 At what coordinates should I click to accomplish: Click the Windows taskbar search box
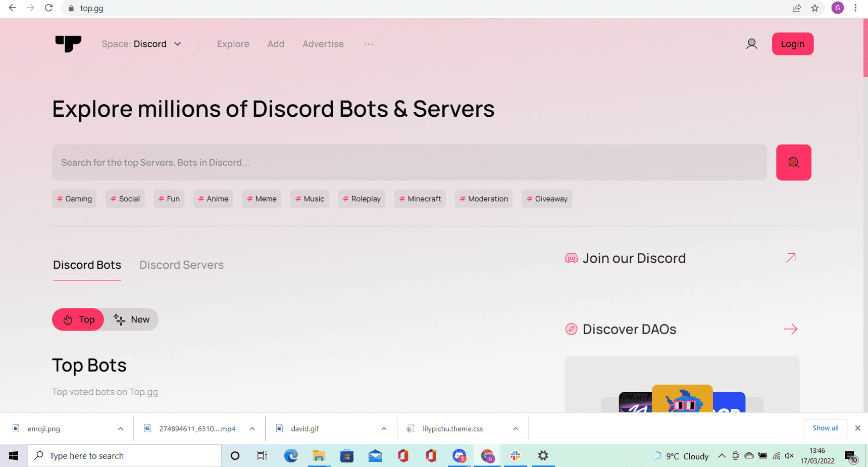(x=124, y=456)
